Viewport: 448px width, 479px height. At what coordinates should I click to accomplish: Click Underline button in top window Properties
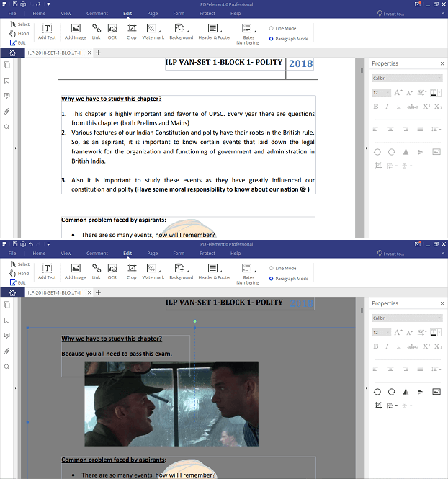[398, 107]
